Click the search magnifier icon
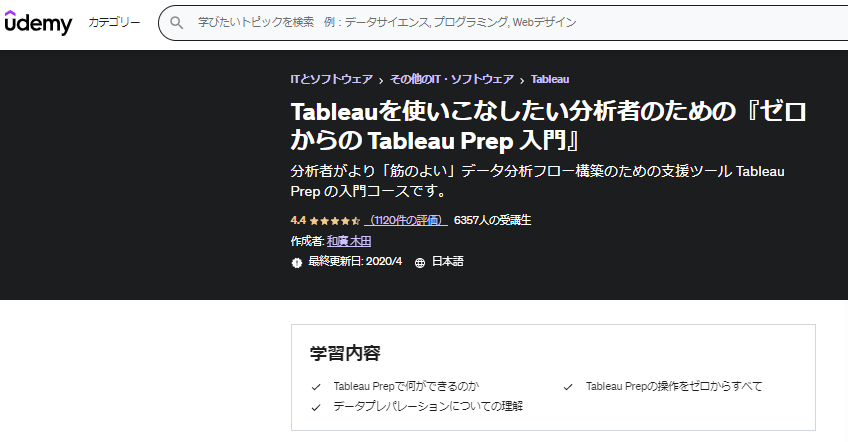This screenshot has height=442, width=848. tap(176, 23)
